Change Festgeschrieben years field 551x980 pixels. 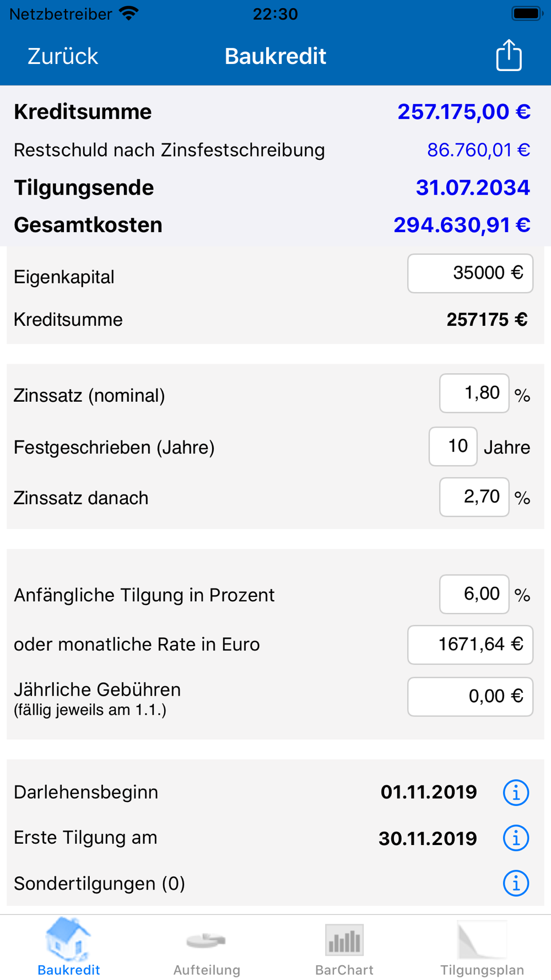tap(453, 446)
